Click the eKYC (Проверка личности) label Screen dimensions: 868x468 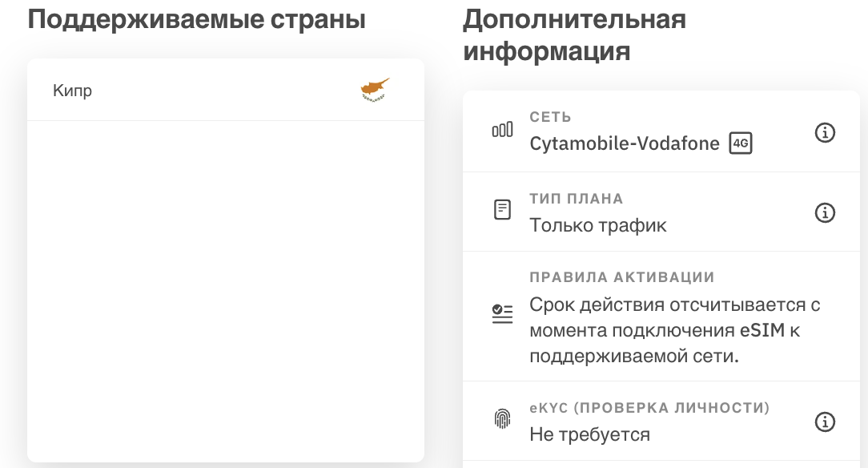click(650, 408)
